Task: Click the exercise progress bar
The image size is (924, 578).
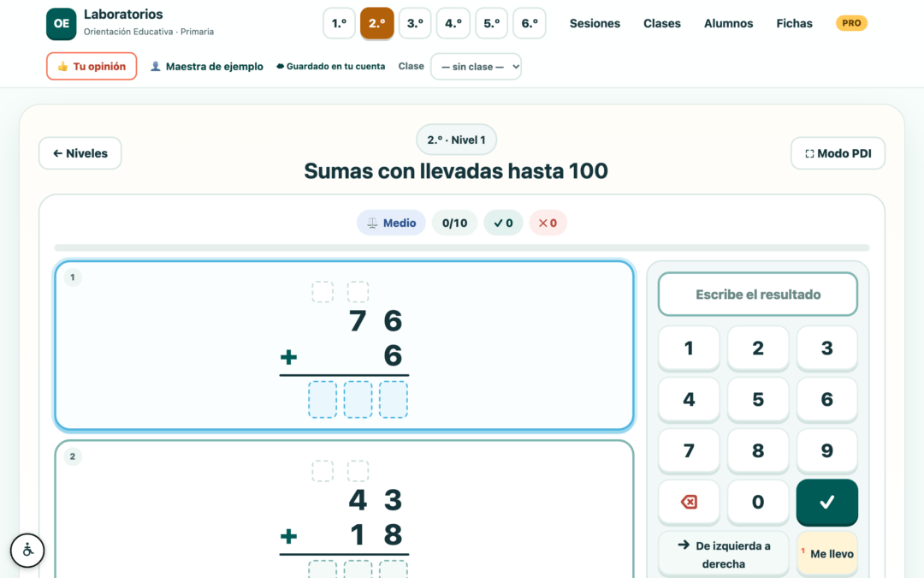Action: (x=461, y=248)
